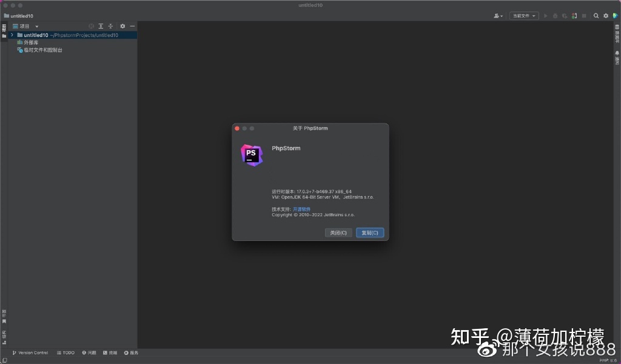Click 关闭(C) button in About dialog
The image size is (621, 364).
pos(338,233)
